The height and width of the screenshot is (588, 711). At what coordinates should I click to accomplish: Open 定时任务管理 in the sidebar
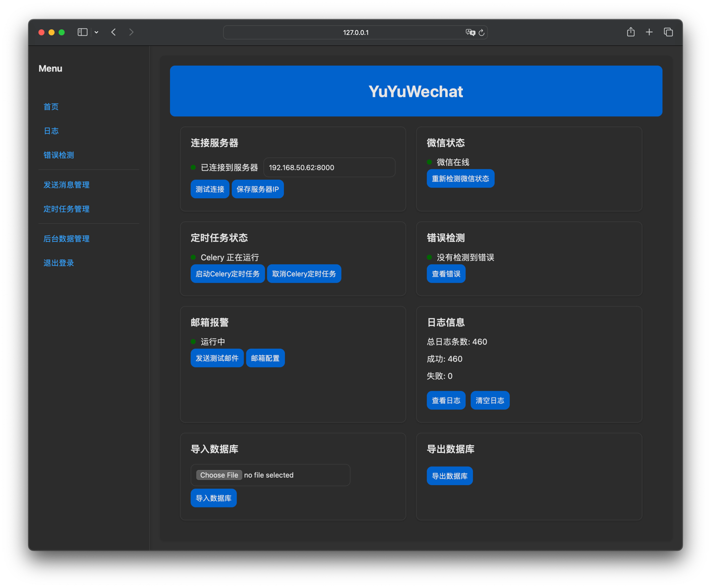pyautogui.click(x=66, y=209)
